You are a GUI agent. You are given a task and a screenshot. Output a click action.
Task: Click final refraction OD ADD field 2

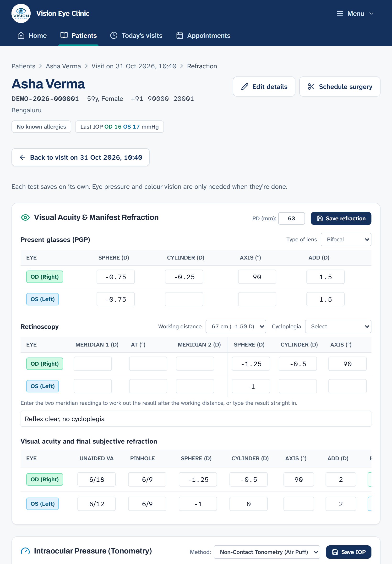coord(341,480)
